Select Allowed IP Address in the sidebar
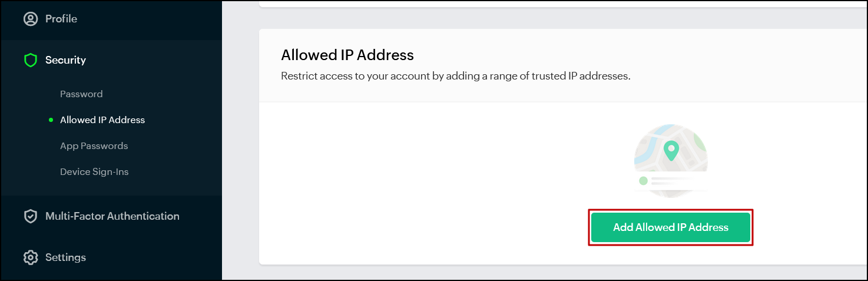The image size is (868, 281). click(102, 120)
